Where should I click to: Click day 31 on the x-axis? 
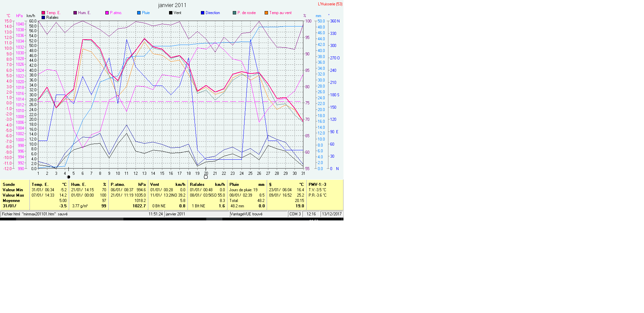click(x=303, y=173)
